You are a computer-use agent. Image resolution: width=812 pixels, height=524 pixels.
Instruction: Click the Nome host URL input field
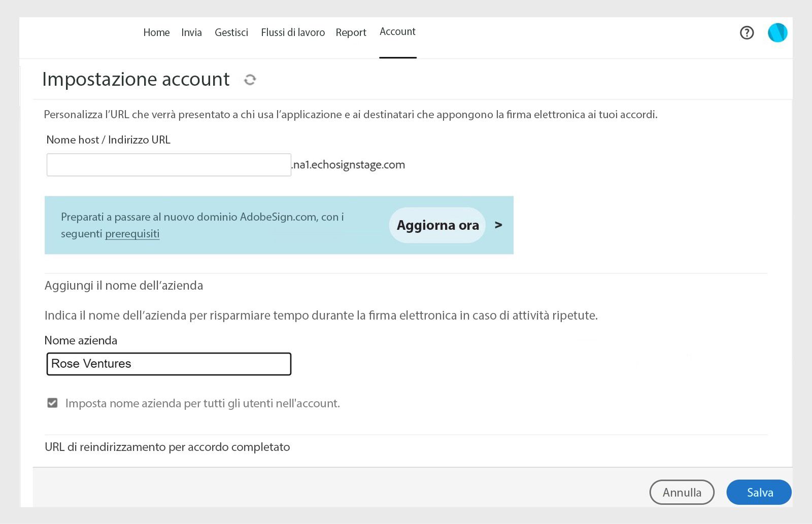click(168, 164)
